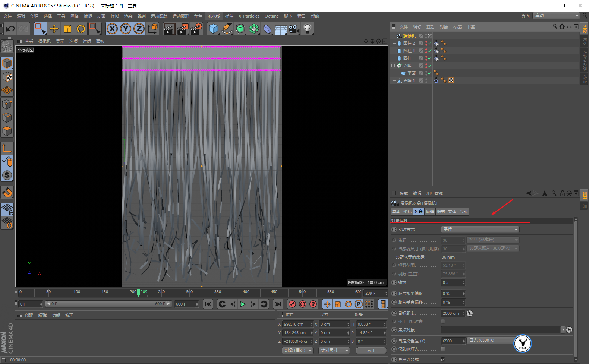
Task: Switch the coordinate system icon
Action: click(153, 29)
